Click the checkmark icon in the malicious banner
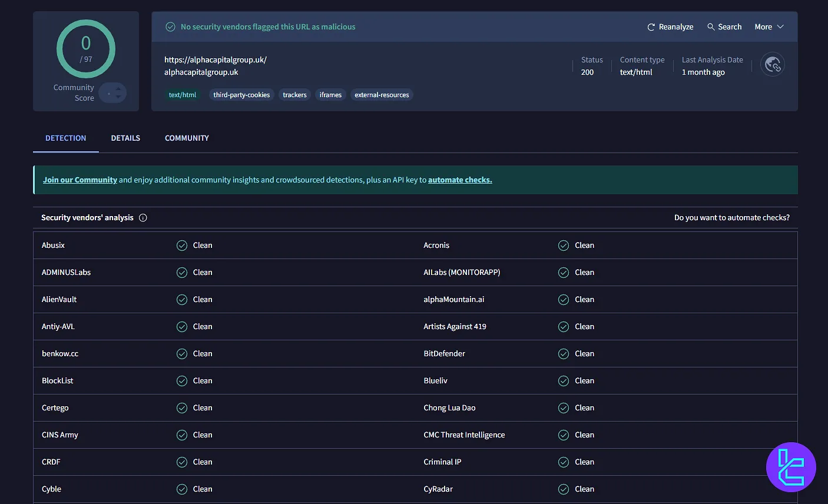The width and height of the screenshot is (828, 504). click(170, 26)
